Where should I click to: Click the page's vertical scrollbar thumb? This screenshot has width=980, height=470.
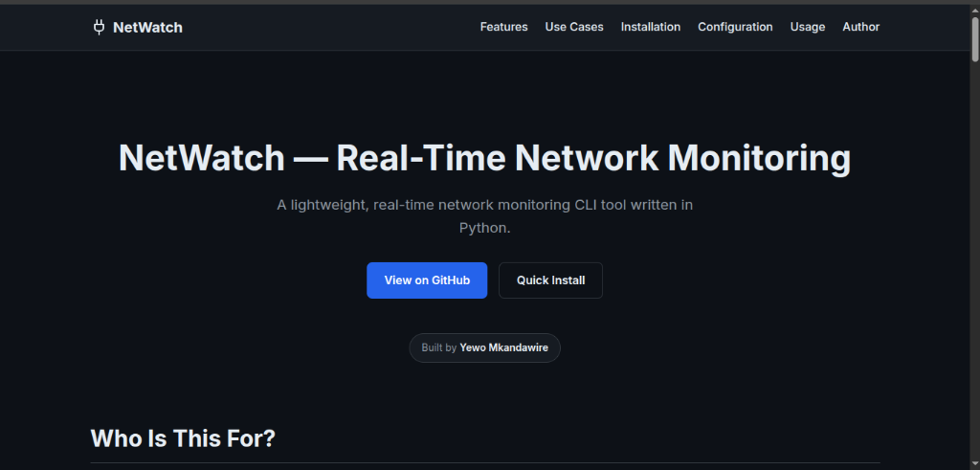pos(975,37)
